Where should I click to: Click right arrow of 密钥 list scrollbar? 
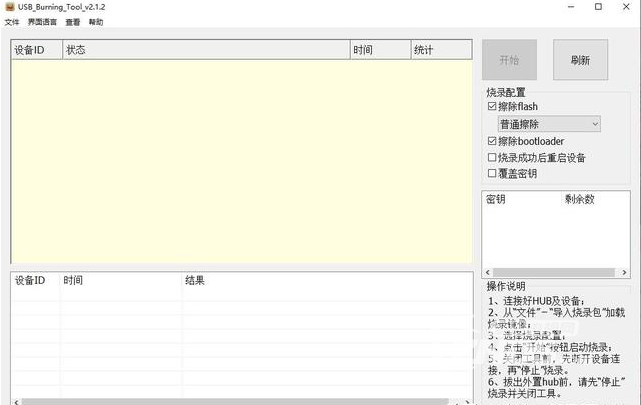pyautogui.click(x=624, y=272)
